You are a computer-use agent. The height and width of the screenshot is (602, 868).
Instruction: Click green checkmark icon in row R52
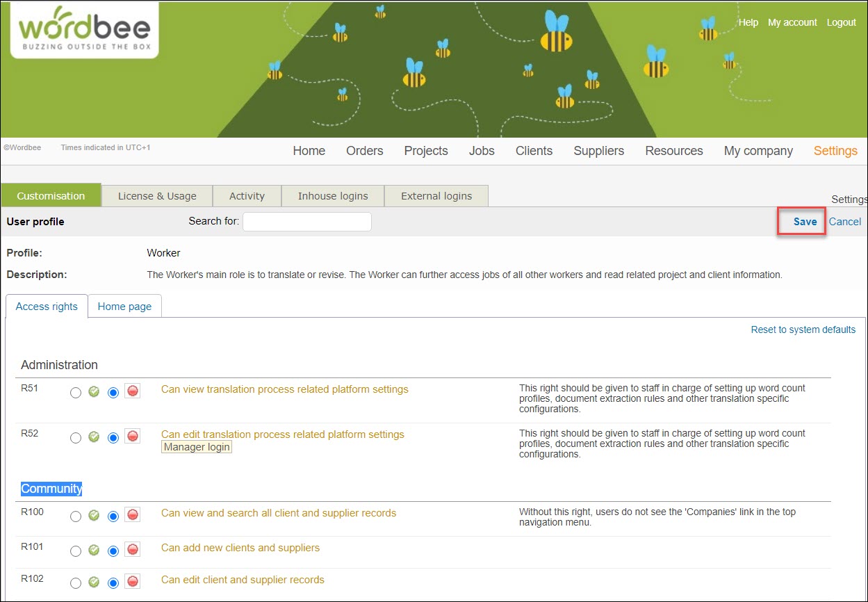94,437
